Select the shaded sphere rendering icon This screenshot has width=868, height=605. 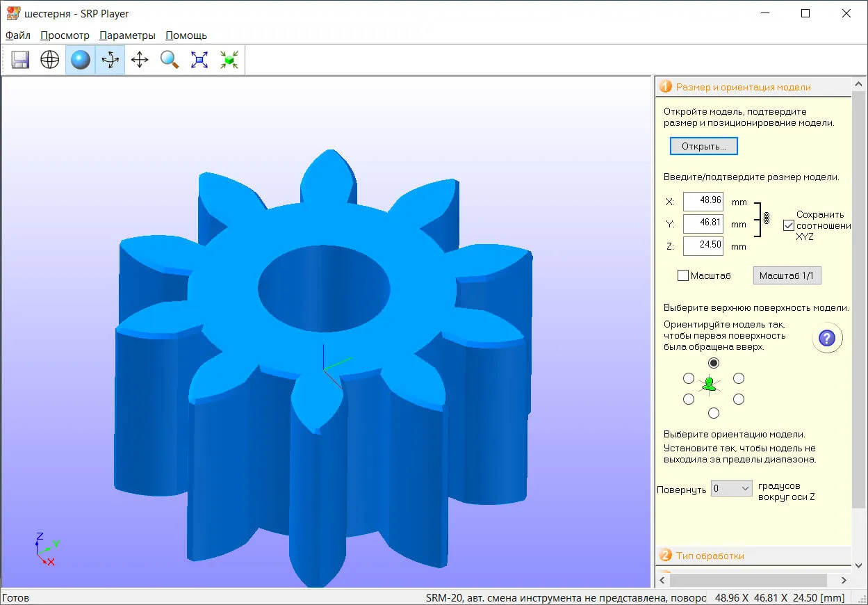[x=81, y=60]
